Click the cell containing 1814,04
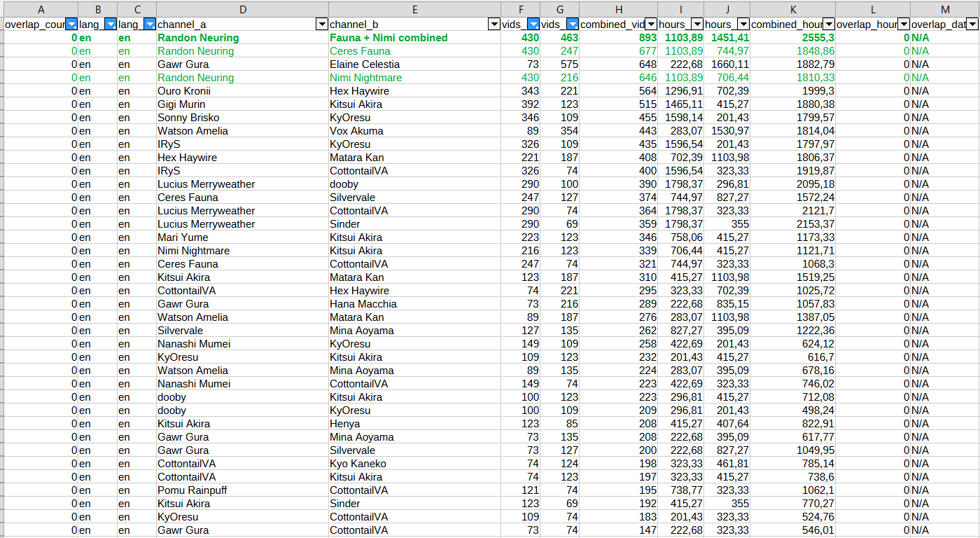The image size is (980, 538). [x=793, y=131]
